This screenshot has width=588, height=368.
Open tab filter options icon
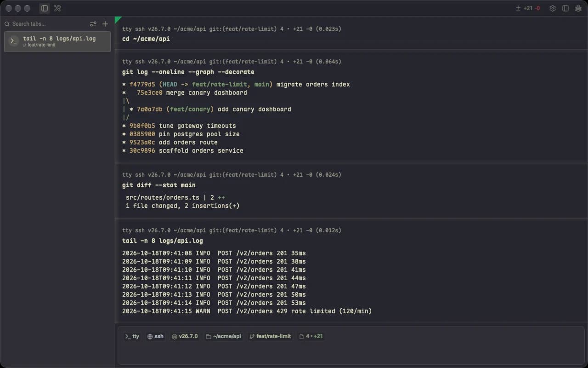[93, 24]
